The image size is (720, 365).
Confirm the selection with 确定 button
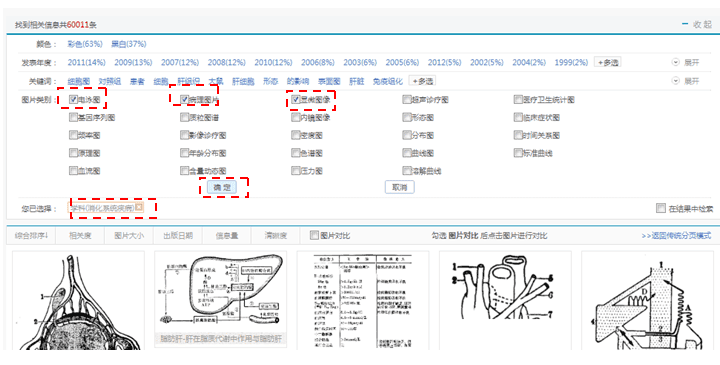pos(222,187)
